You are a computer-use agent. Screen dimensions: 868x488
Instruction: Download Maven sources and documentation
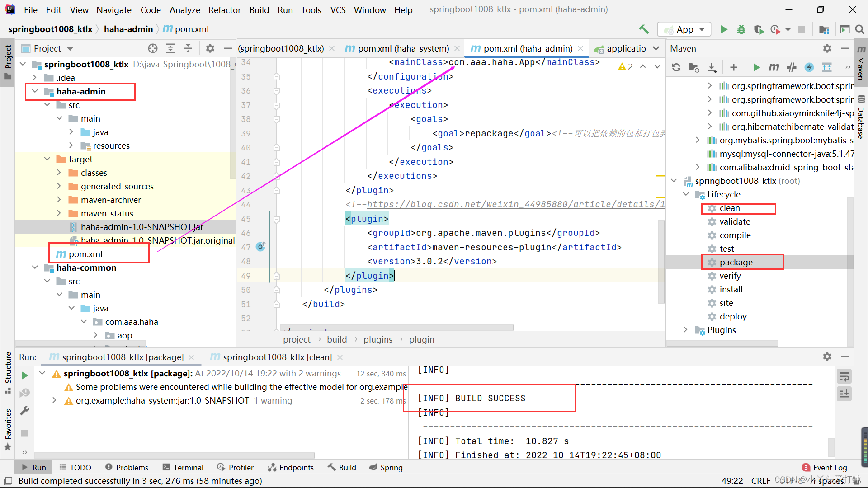pyautogui.click(x=712, y=67)
